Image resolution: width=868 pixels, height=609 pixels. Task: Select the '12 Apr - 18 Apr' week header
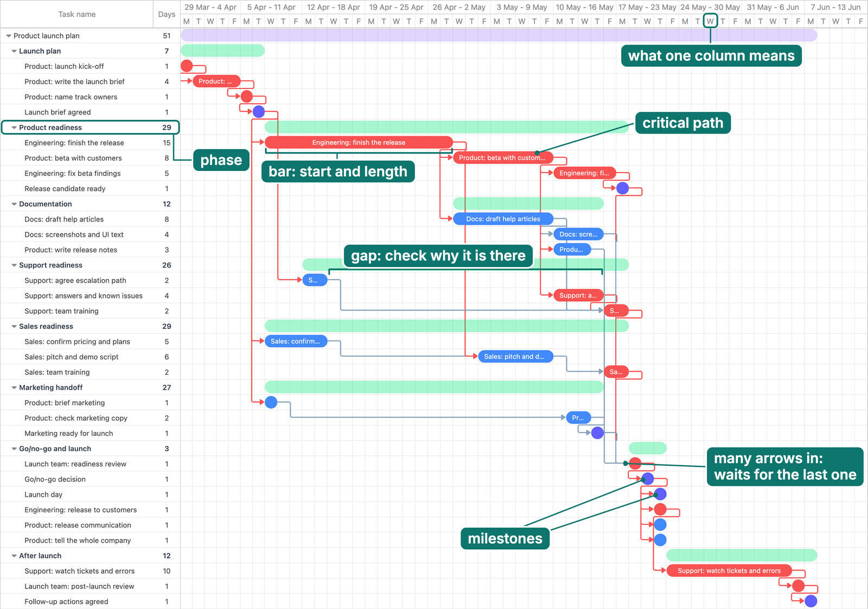pyautogui.click(x=333, y=7)
